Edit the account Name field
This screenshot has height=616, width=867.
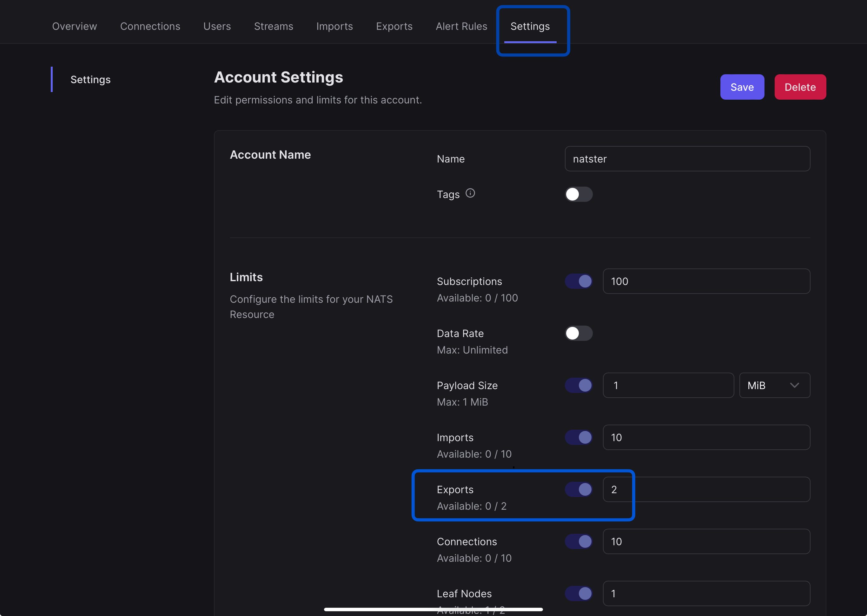click(687, 159)
